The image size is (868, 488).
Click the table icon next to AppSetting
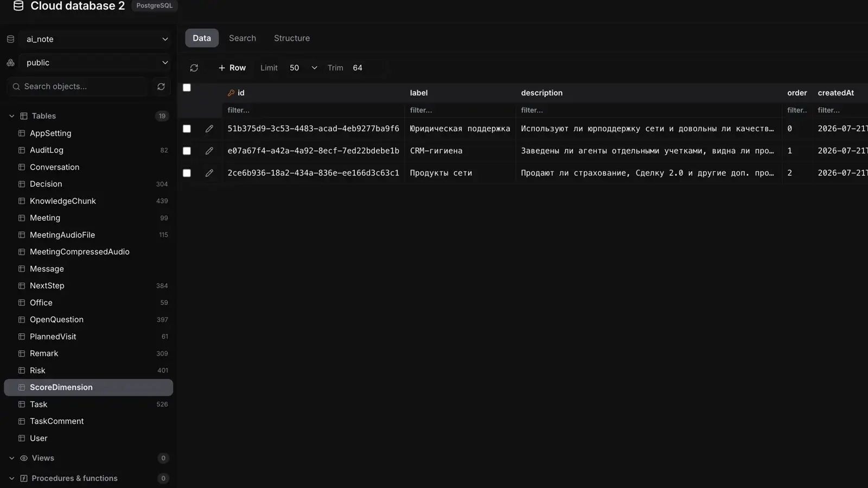[x=22, y=133]
